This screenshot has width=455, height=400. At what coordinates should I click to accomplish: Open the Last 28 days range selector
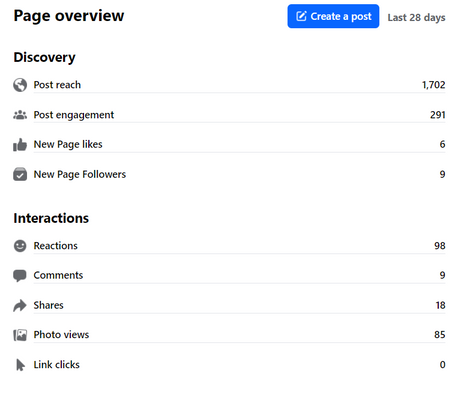click(x=416, y=17)
